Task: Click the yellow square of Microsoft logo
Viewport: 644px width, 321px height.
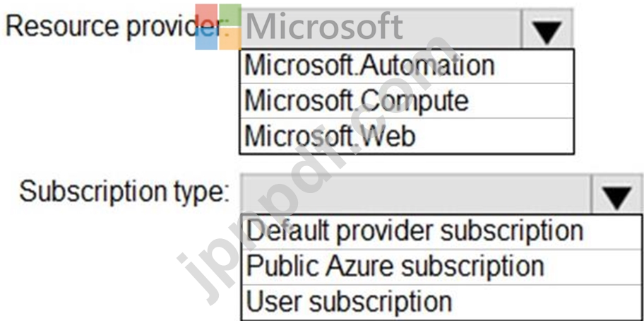Action: 230,39
